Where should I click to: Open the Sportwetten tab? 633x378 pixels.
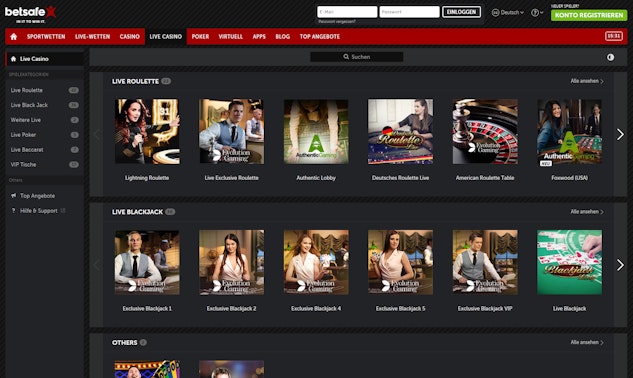[x=46, y=37]
